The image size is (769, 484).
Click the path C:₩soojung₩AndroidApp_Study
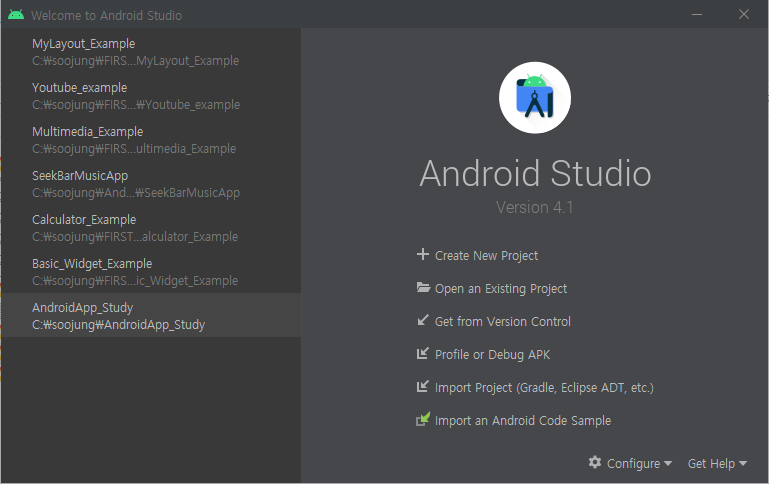(118, 325)
